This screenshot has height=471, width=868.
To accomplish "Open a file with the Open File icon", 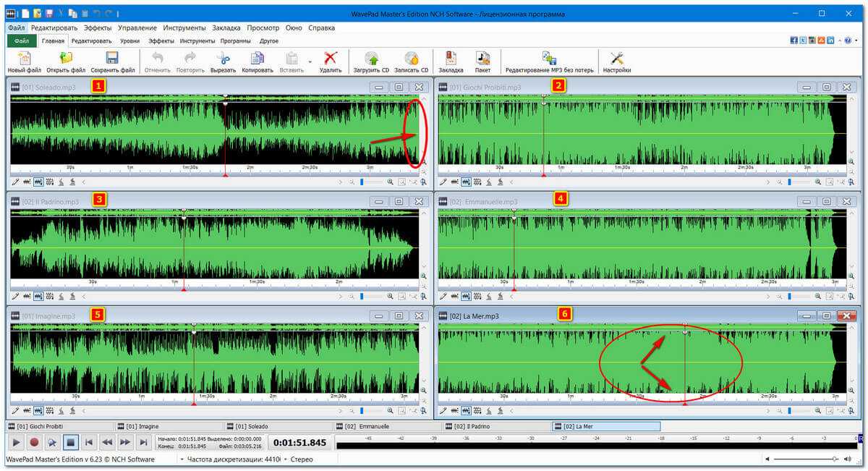I will click(66, 59).
